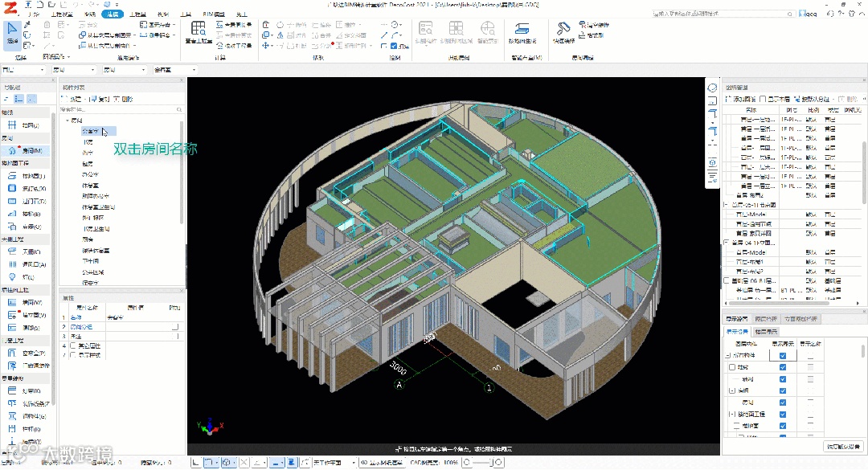The height and width of the screenshot is (470, 868).
Task: Open the first floor selector combo box
Action: click(x=23, y=71)
